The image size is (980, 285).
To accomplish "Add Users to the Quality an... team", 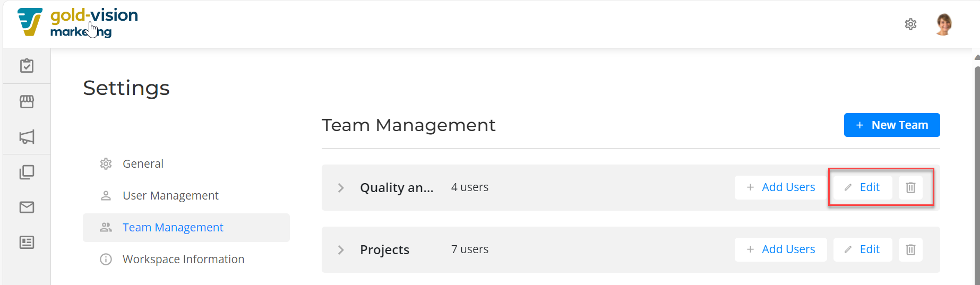I will tap(780, 187).
